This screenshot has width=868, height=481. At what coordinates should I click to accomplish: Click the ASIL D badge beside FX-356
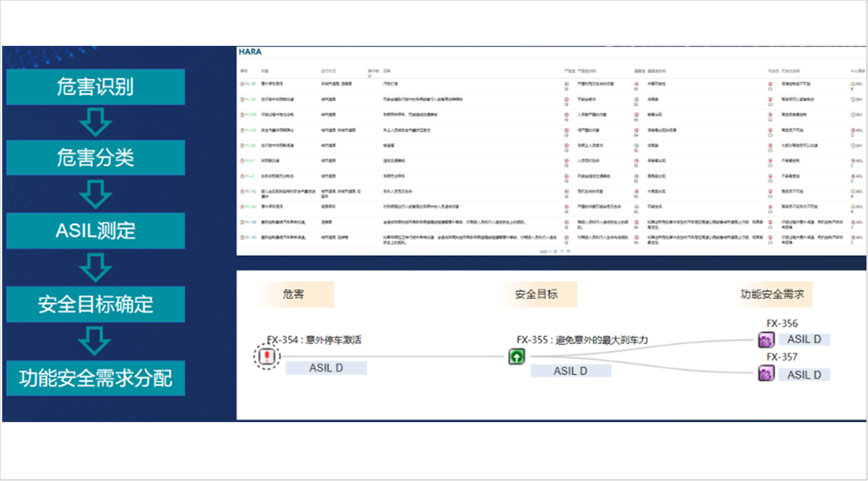tap(804, 339)
